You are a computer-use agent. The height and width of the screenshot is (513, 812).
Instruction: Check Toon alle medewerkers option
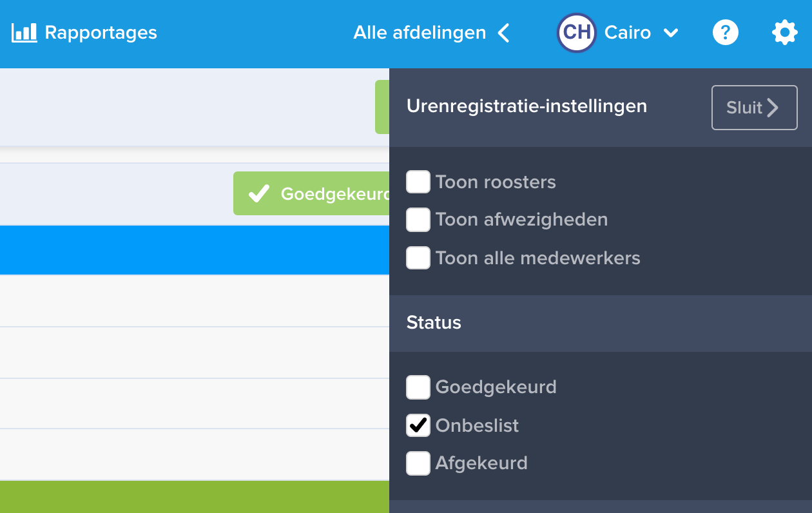pyautogui.click(x=418, y=258)
